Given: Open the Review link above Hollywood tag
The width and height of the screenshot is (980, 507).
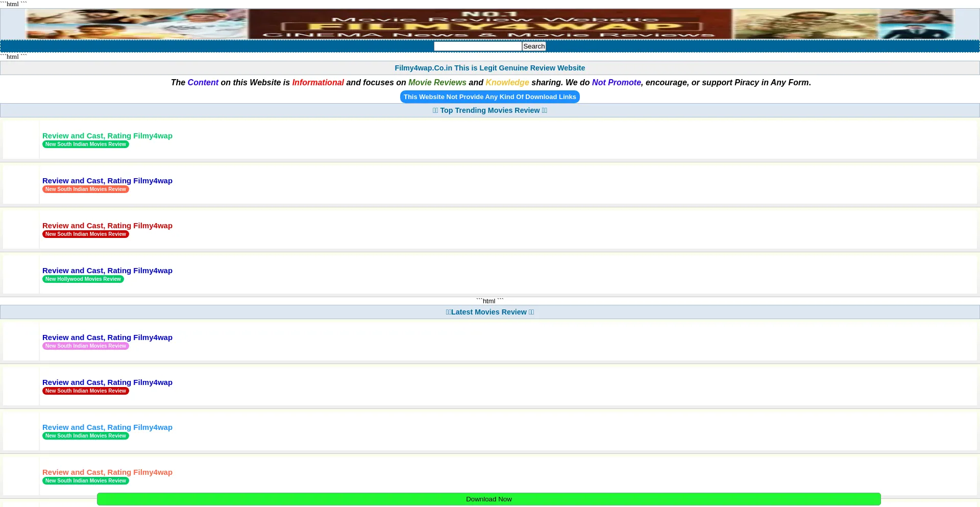Looking at the screenshot, I should [107, 271].
